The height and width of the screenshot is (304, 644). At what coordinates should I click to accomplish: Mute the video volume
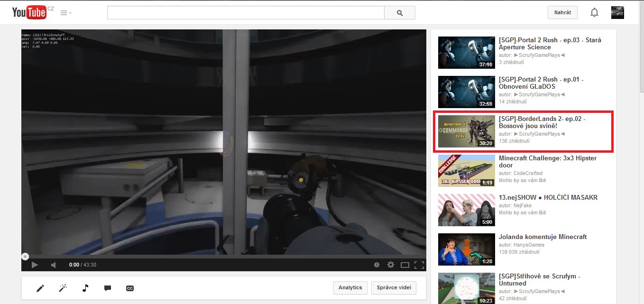click(x=54, y=265)
